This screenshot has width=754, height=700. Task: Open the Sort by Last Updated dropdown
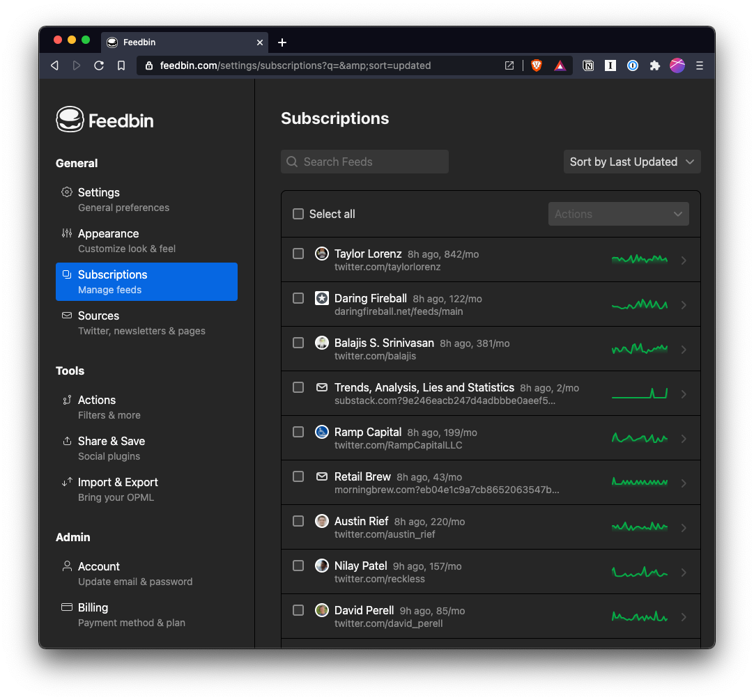click(632, 162)
